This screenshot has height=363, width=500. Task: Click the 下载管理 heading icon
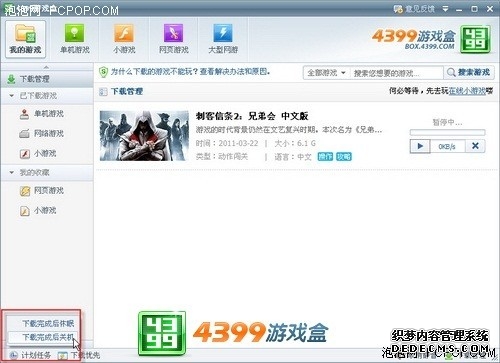(103, 92)
